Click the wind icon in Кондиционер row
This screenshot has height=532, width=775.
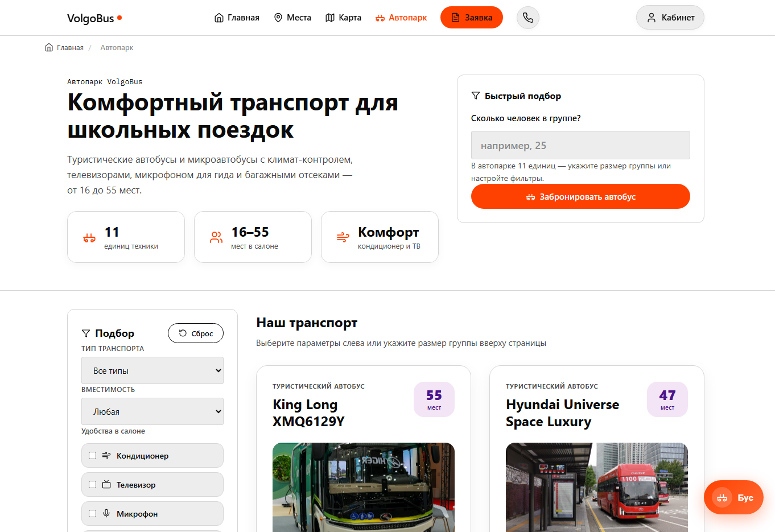click(x=106, y=455)
